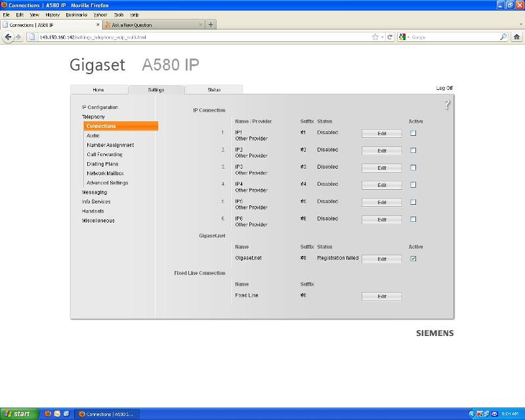Bookmark this page with the star icon
Image resolution: width=525 pixels, height=420 pixels.
click(375, 37)
